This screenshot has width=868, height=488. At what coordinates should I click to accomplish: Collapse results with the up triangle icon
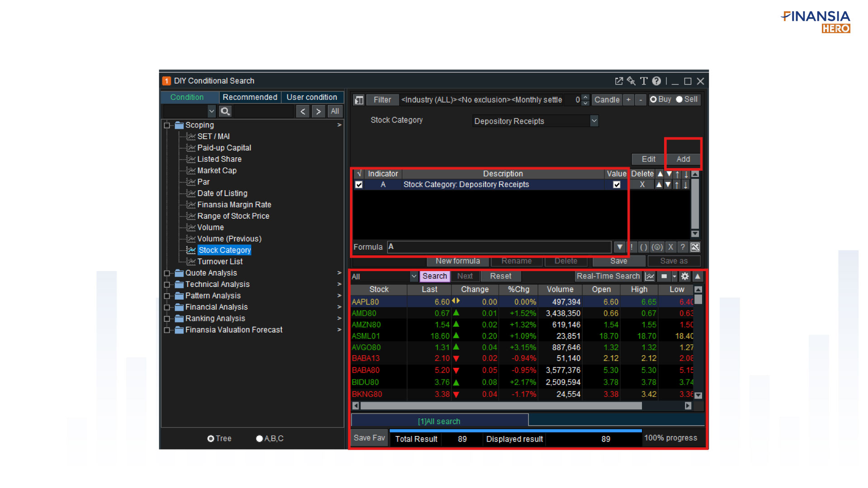click(x=698, y=277)
